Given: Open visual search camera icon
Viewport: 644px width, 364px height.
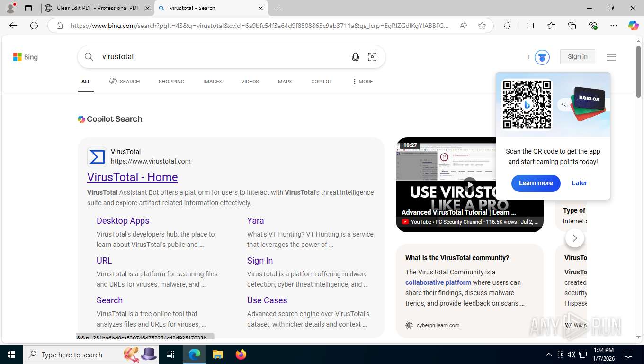Looking at the screenshot, I should point(372,57).
